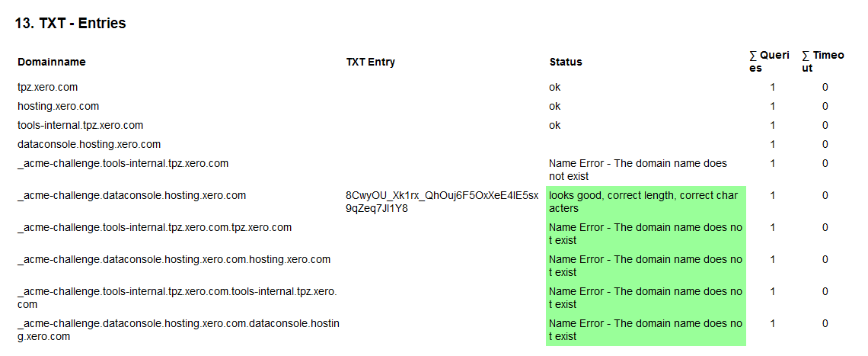Click the TXT value starting with 8CwyOU_Xk1rx

click(x=442, y=202)
